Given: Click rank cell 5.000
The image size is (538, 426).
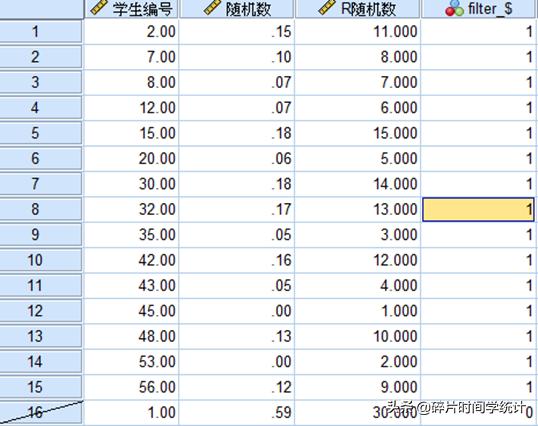Looking at the screenshot, I should [358, 158].
